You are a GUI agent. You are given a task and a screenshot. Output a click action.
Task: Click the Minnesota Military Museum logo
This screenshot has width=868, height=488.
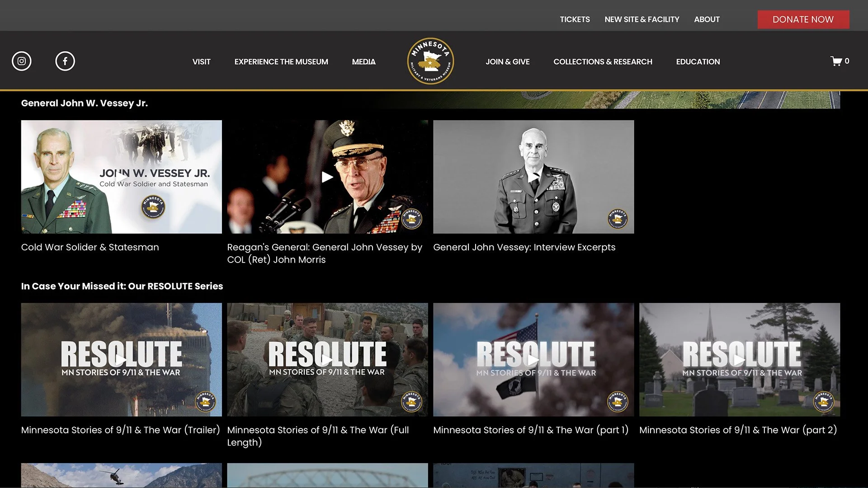pyautogui.click(x=430, y=61)
